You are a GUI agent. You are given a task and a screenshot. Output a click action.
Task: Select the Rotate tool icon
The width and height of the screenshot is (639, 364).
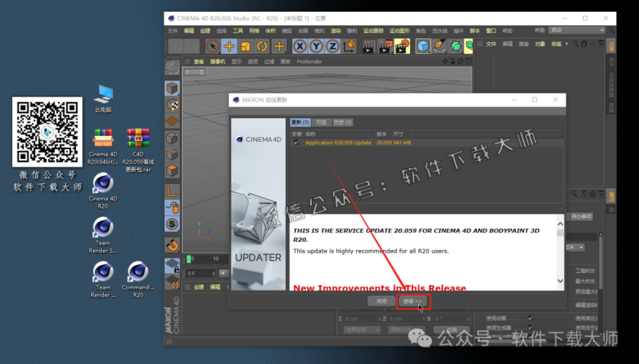pyautogui.click(x=261, y=46)
